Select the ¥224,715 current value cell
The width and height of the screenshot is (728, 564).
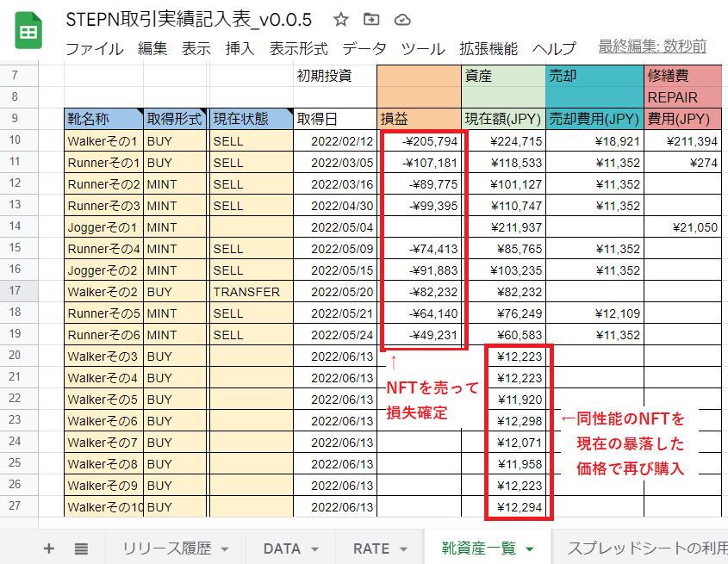[x=503, y=140]
